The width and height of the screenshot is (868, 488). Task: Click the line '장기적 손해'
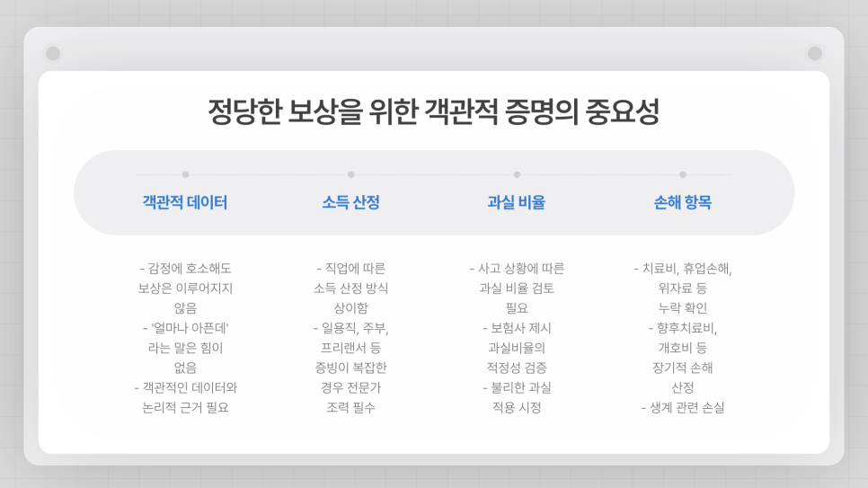pos(683,368)
